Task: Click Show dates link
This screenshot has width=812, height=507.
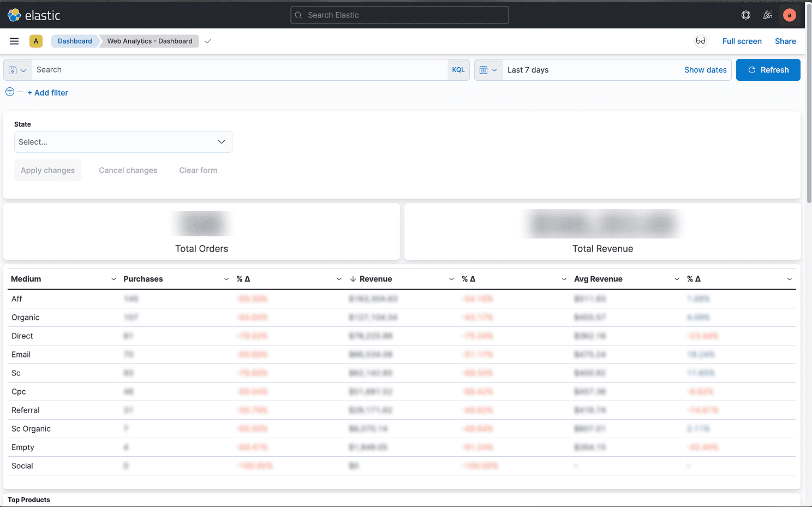Action: coord(705,70)
